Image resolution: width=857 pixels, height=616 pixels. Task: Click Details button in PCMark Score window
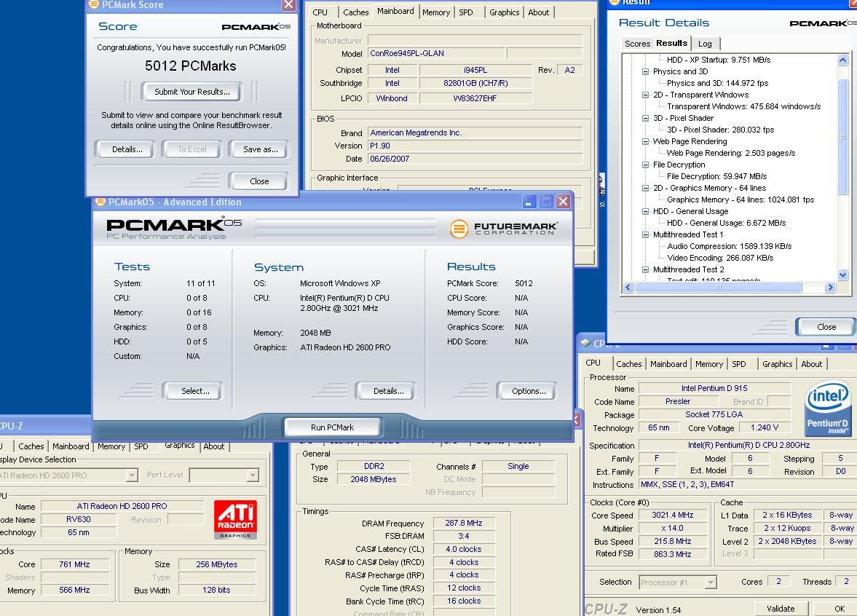(x=127, y=149)
